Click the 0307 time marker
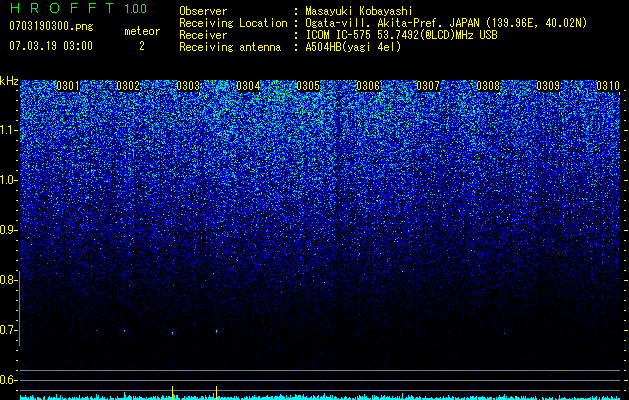The width and height of the screenshot is (629, 400). click(x=428, y=86)
